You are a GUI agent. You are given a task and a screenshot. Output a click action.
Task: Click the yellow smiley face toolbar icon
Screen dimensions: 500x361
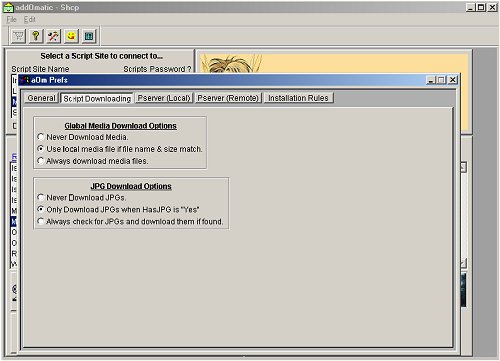[x=71, y=36]
